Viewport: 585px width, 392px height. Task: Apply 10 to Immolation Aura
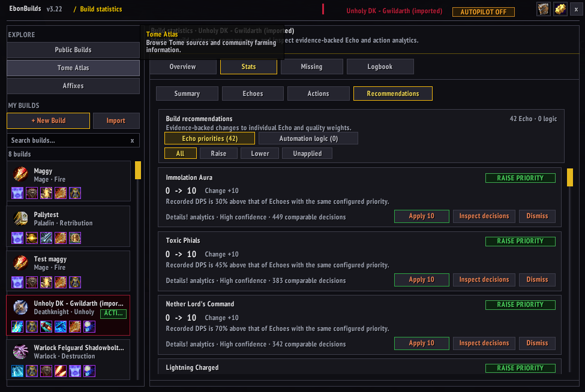click(422, 216)
